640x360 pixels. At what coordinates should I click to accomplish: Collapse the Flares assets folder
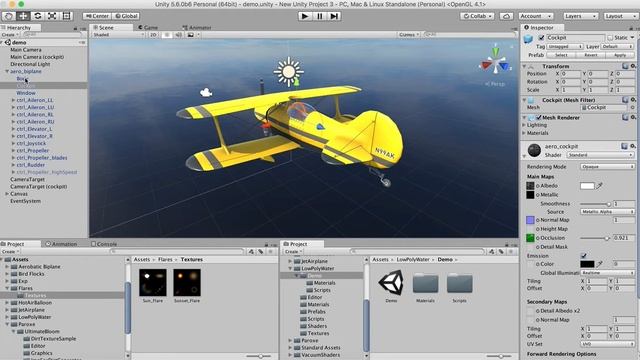(x=7, y=288)
